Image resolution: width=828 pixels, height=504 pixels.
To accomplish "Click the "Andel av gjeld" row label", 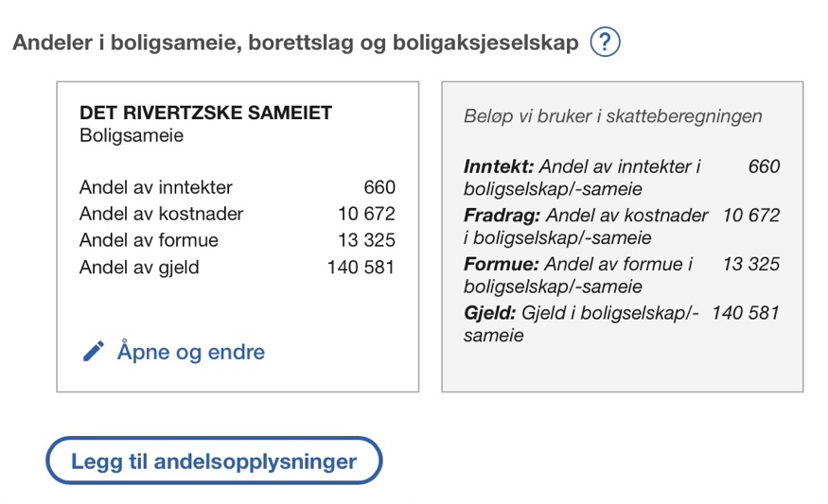I will click(140, 267).
